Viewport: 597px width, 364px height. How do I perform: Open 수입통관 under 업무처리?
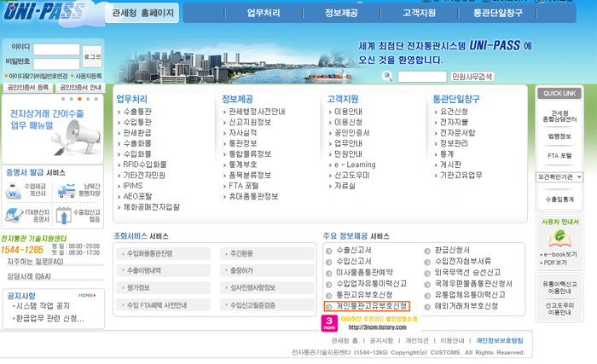point(137,122)
